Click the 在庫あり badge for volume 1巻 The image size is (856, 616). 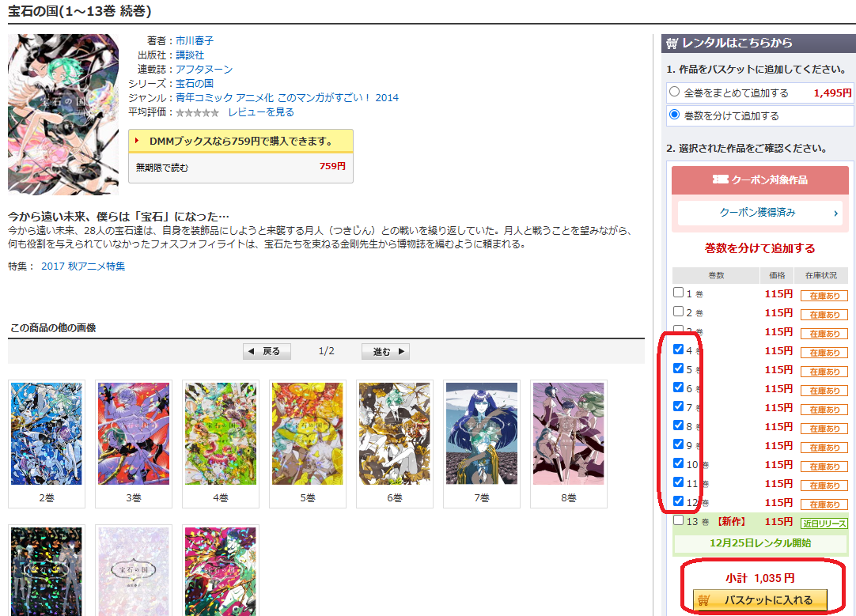(824, 295)
